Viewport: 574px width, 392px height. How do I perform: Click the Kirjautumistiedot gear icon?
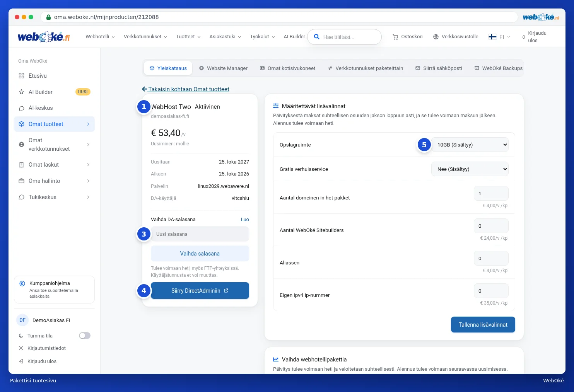pos(21,348)
